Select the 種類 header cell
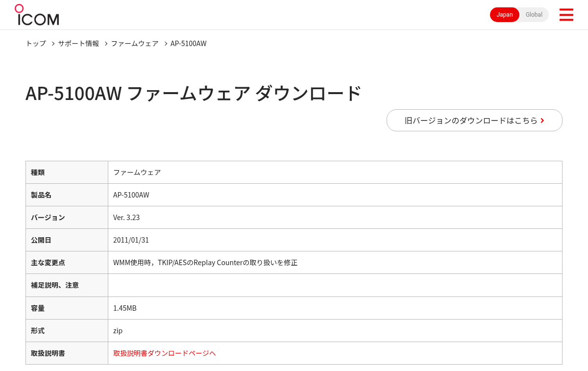This screenshot has height=371, width=588. point(67,172)
